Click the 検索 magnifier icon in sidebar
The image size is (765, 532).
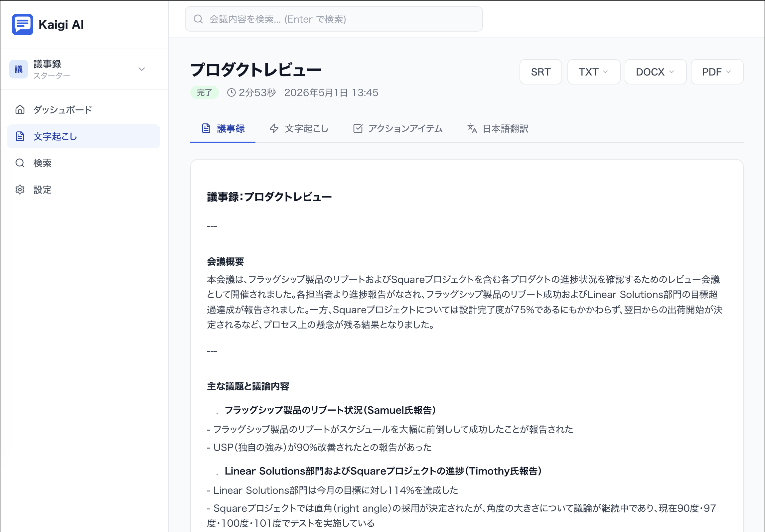20,163
